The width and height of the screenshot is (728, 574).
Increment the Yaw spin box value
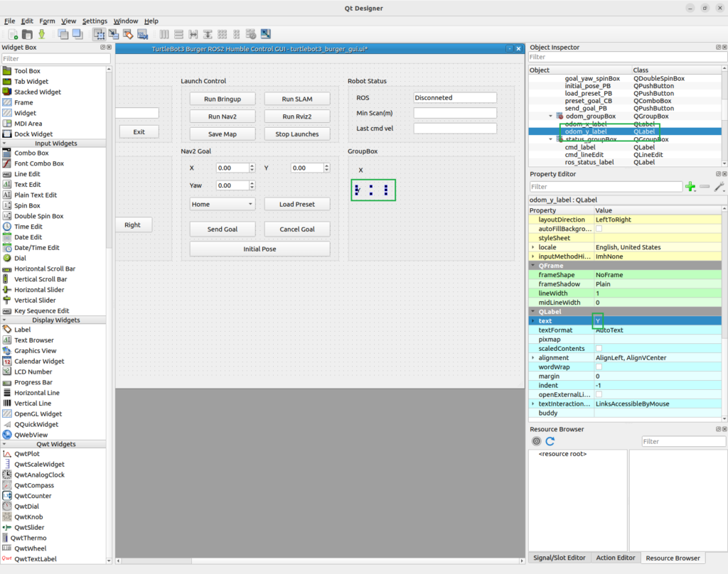(x=252, y=183)
